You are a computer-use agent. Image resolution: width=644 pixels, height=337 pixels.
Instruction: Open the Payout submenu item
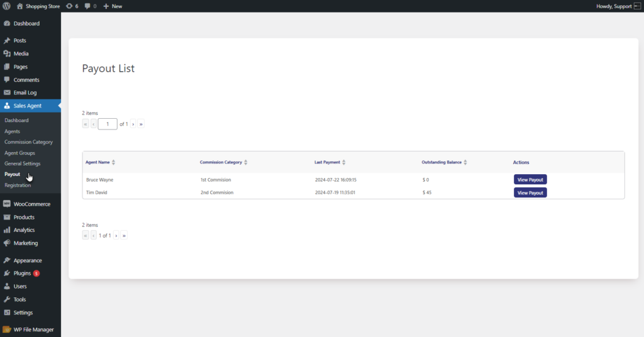(13, 174)
